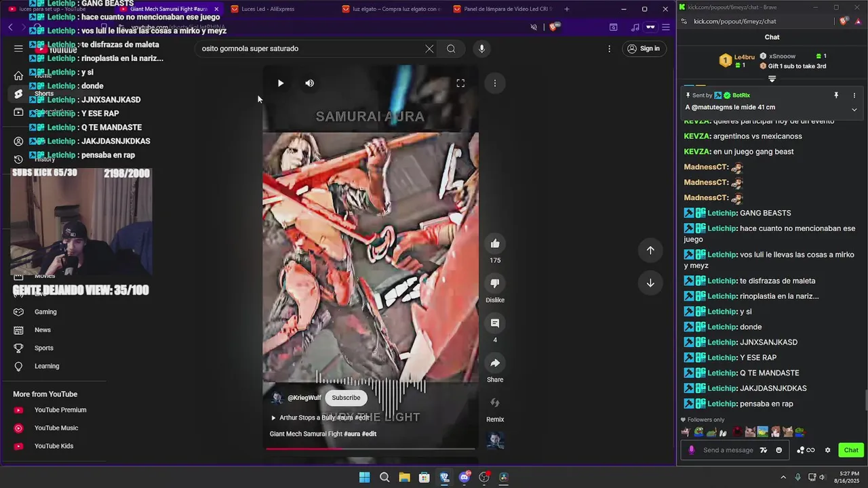Open Sports in YouTube sidebar
This screenshot has width=868, height=488.
(43, 348)
